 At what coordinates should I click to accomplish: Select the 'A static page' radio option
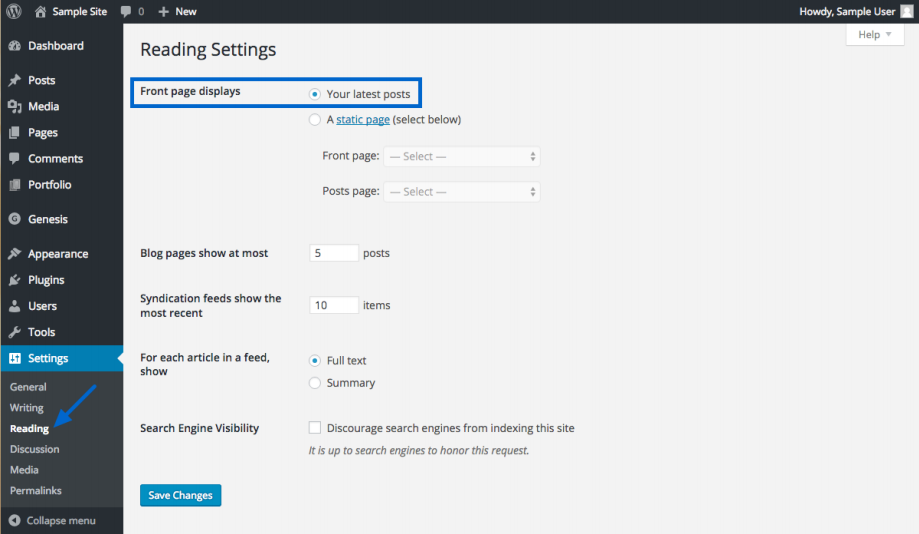pos(315,120)
